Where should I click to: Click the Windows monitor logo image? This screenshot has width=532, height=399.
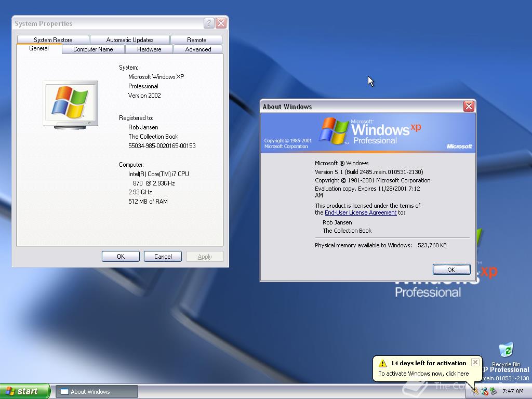[x=71, y=105]
